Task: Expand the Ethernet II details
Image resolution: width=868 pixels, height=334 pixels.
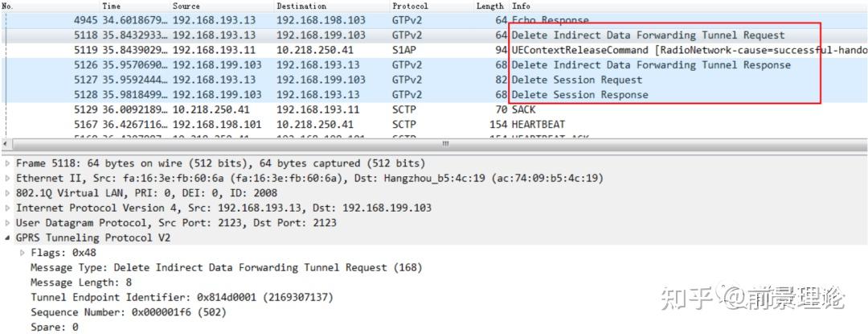Action: [8, 178]
